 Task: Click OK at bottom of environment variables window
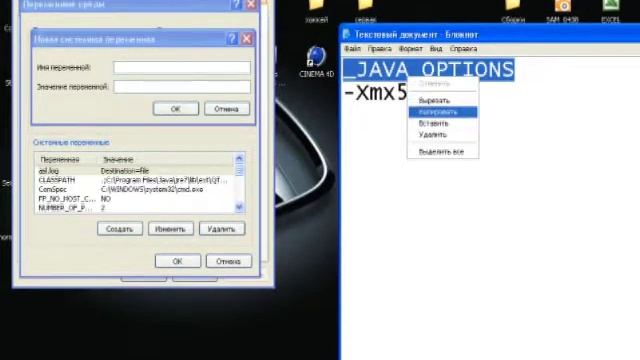[x=178, y=261]
